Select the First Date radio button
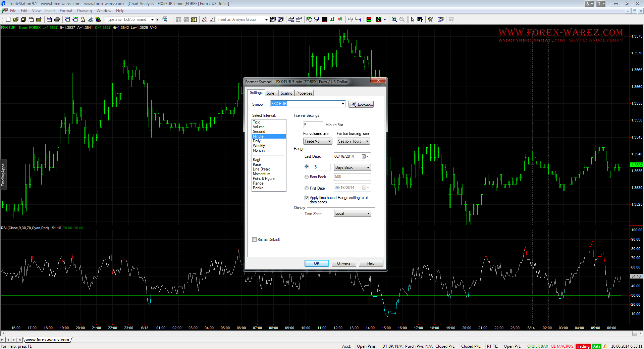Image resolution: width=644 pixels, height=349 pixels. click(307, 188)
